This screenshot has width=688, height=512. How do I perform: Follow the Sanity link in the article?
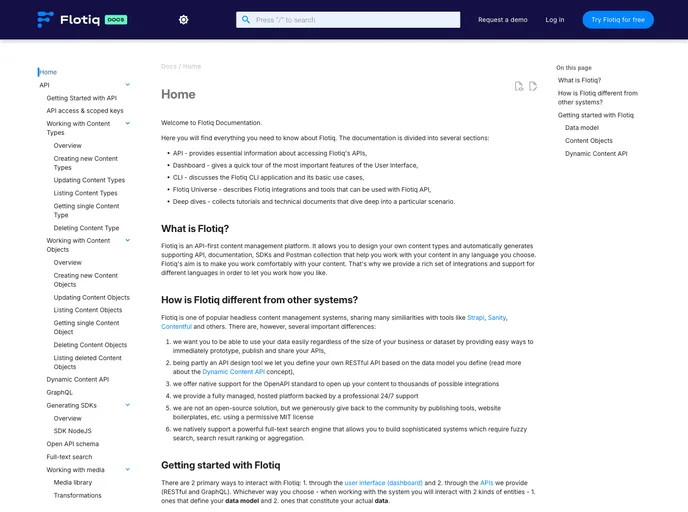tap(497, 318)
